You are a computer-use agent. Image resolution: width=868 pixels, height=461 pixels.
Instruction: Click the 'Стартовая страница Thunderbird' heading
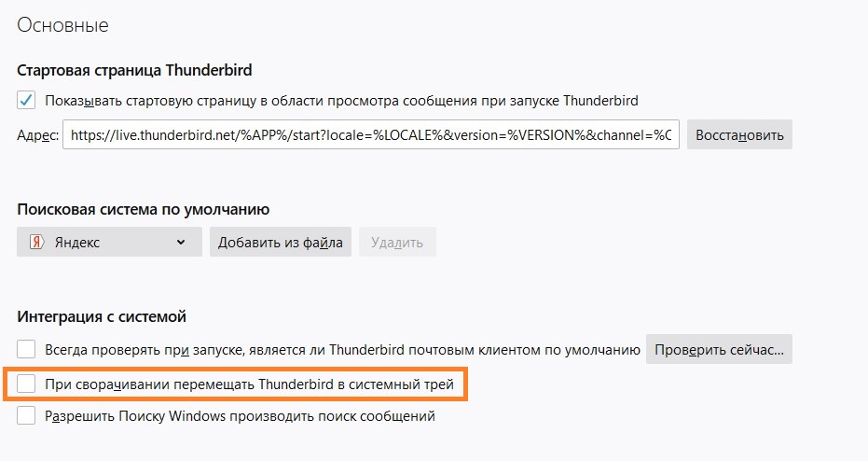134,70
